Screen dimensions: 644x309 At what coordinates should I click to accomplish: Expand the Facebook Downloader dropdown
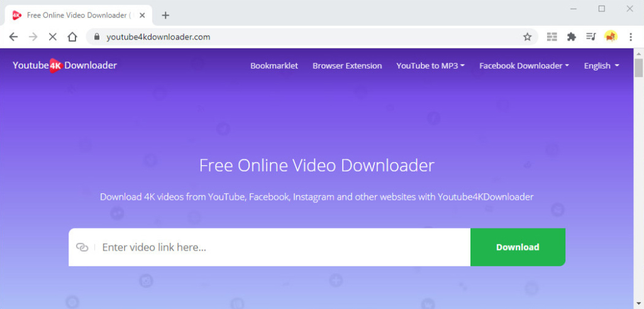[525, 66]
